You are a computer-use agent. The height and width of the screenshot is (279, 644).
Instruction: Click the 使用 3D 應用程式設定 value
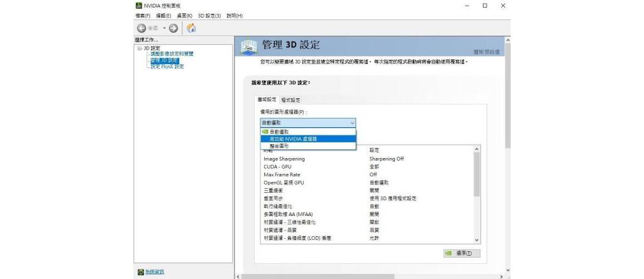tap(392, 198)
